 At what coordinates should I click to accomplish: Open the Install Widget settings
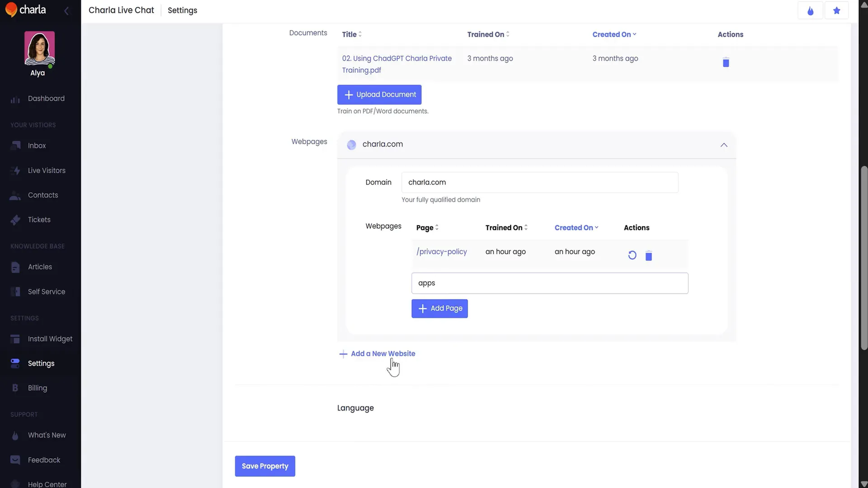[x=50, y=338]
